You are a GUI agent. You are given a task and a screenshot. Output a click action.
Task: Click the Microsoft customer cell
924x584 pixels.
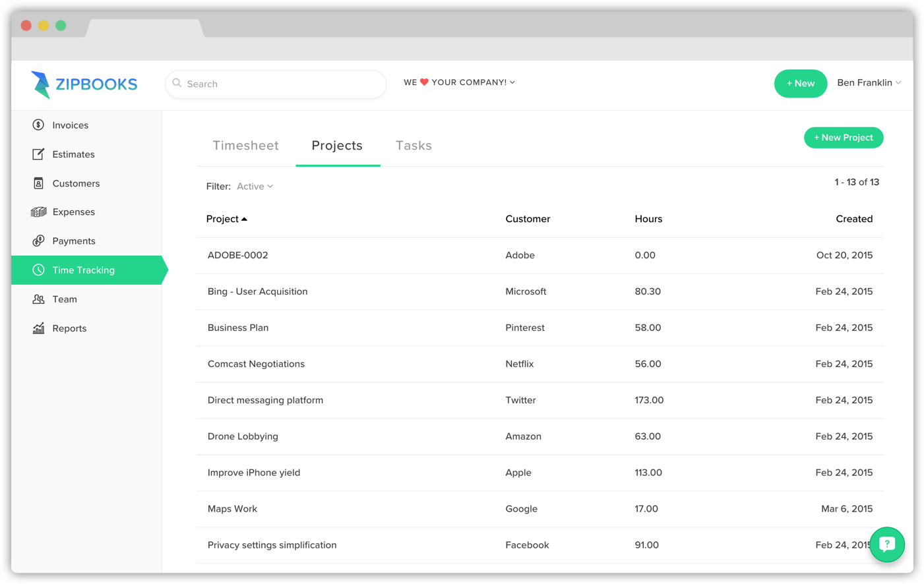point(526,291)
